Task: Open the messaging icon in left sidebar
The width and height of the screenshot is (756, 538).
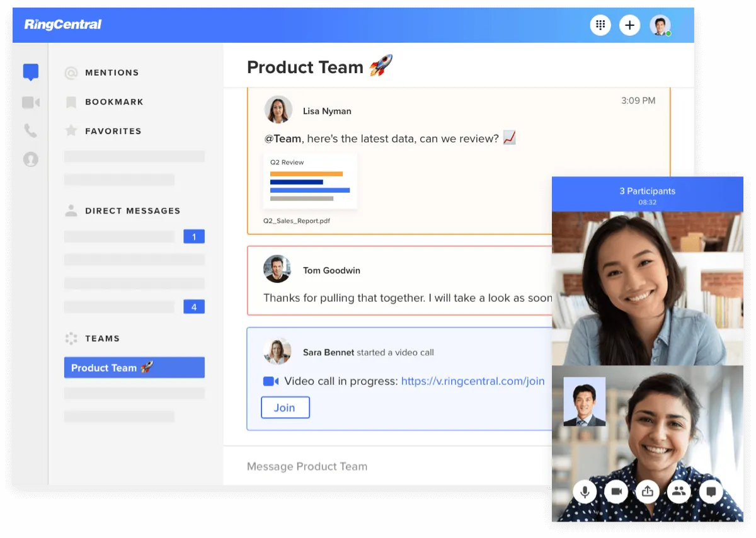Action: pos(30,72)
